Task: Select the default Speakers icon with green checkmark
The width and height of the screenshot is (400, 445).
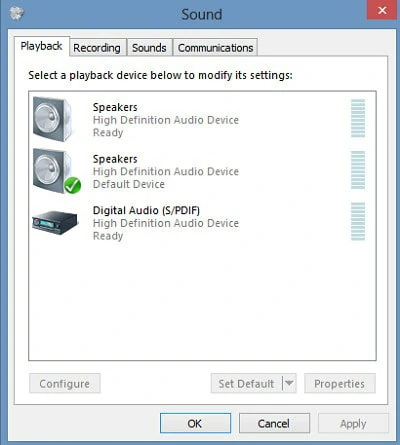Action: (55, 171)
